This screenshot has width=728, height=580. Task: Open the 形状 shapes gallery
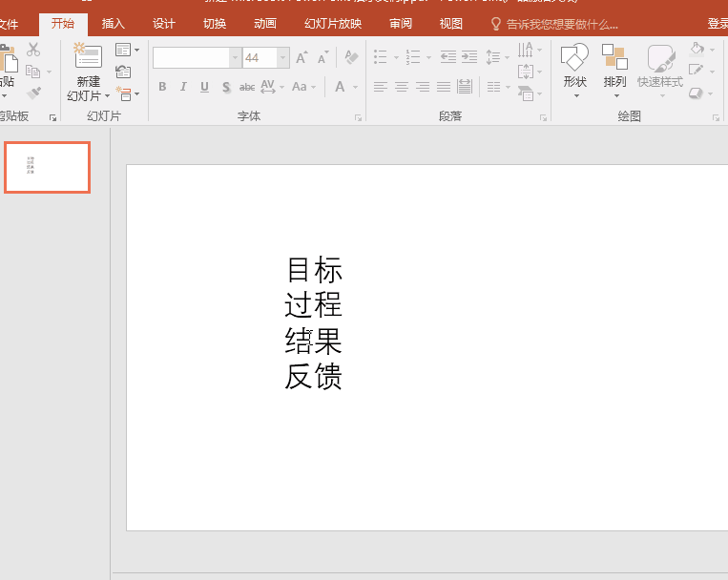click(574, 70)
